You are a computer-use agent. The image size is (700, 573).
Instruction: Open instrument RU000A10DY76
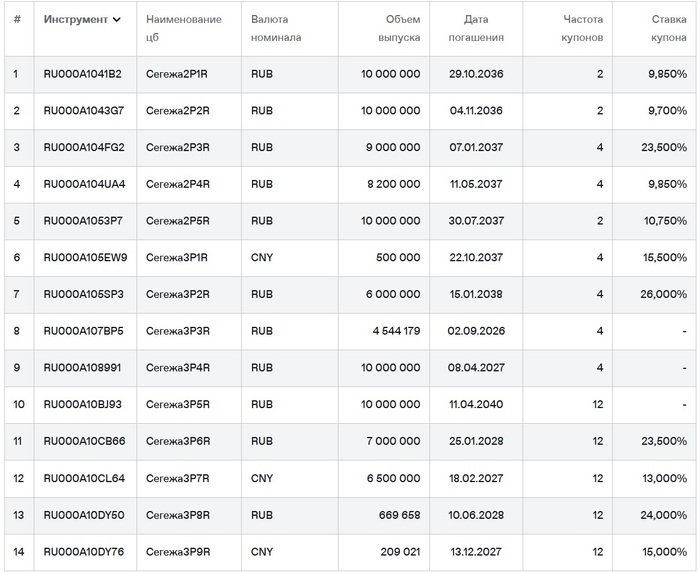click(x=84, y=551)
